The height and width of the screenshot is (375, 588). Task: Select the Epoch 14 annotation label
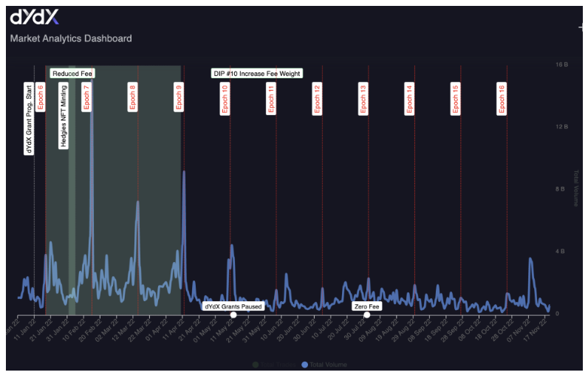pos(409,99)
